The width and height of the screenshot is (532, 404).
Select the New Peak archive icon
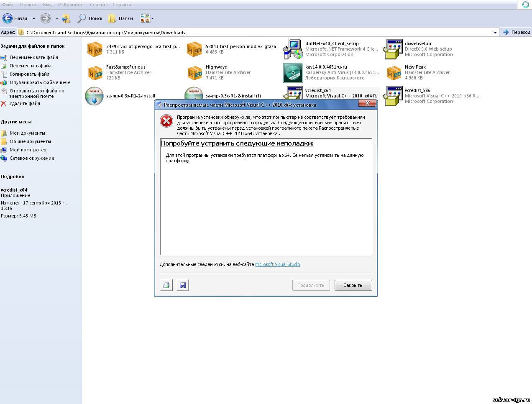[x=393, y=72]
